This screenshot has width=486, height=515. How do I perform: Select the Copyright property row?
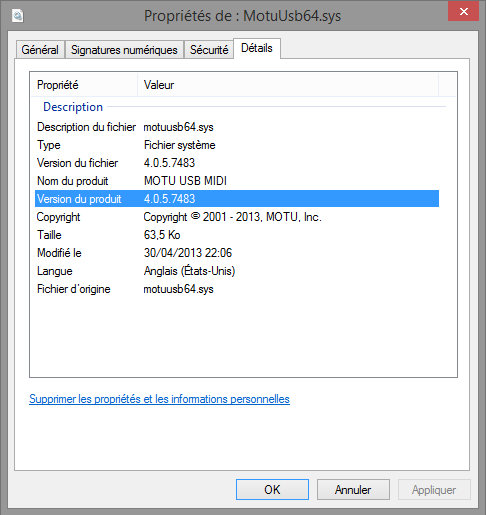tap(237, 217)
